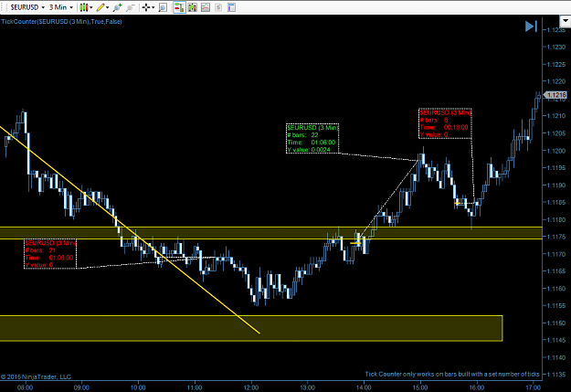Expand the cursor type dropdown arrow
The width and height of the screenshot is (571, 392).
153,7
